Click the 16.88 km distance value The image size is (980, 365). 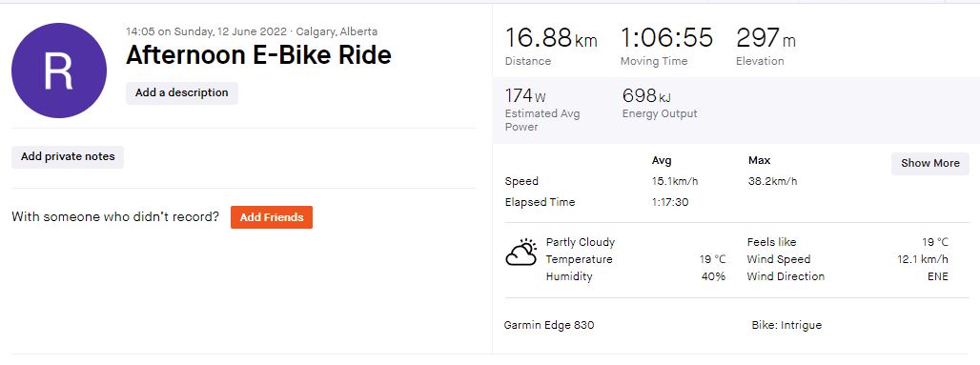point(551,38)
